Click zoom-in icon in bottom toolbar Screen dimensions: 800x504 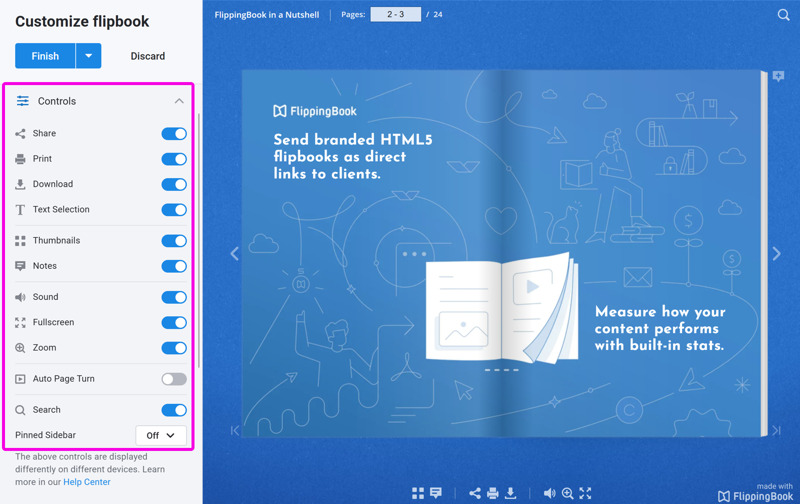[x=567, y=493]
